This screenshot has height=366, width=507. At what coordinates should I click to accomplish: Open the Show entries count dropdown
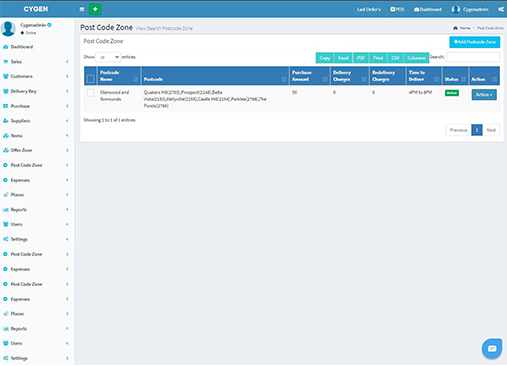tap(108, 57)
